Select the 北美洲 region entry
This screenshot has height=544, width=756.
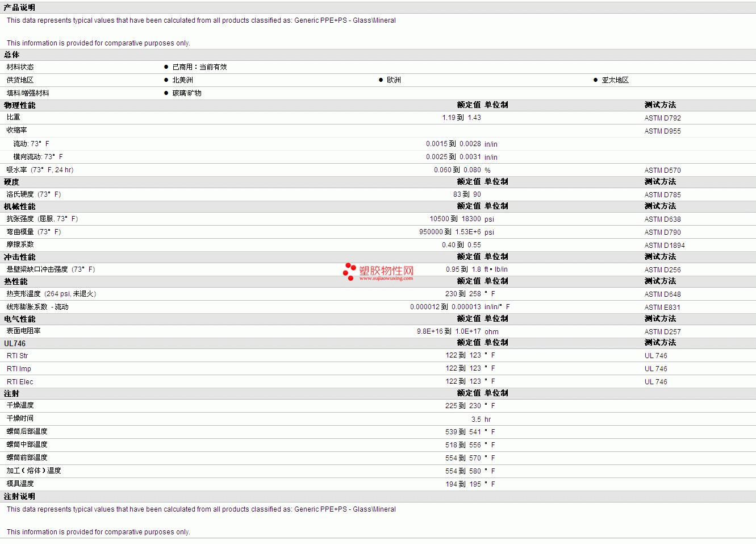click(182, 80)
